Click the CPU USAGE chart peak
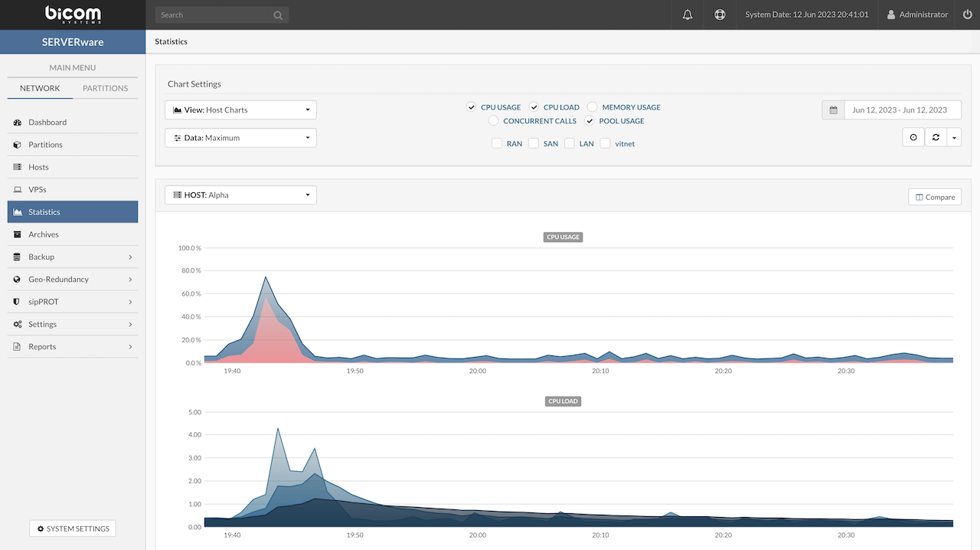The width and height of the screenshot is (980, 550). tap(265, 277)
